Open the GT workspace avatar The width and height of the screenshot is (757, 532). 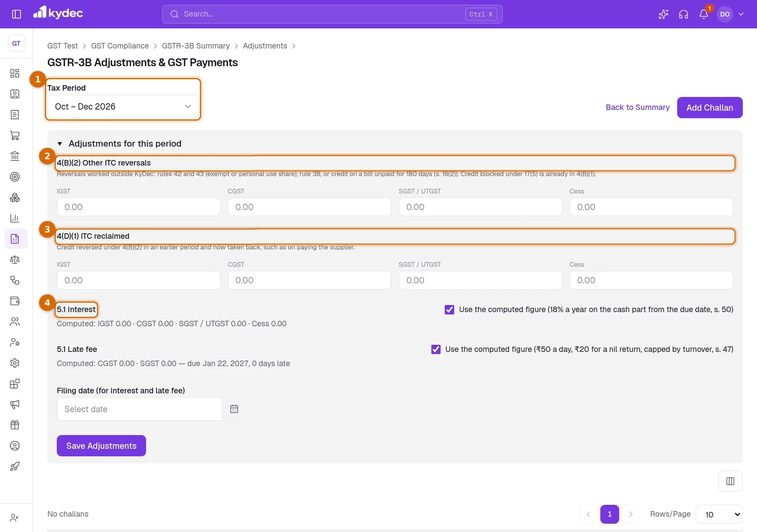click(16, 43)
